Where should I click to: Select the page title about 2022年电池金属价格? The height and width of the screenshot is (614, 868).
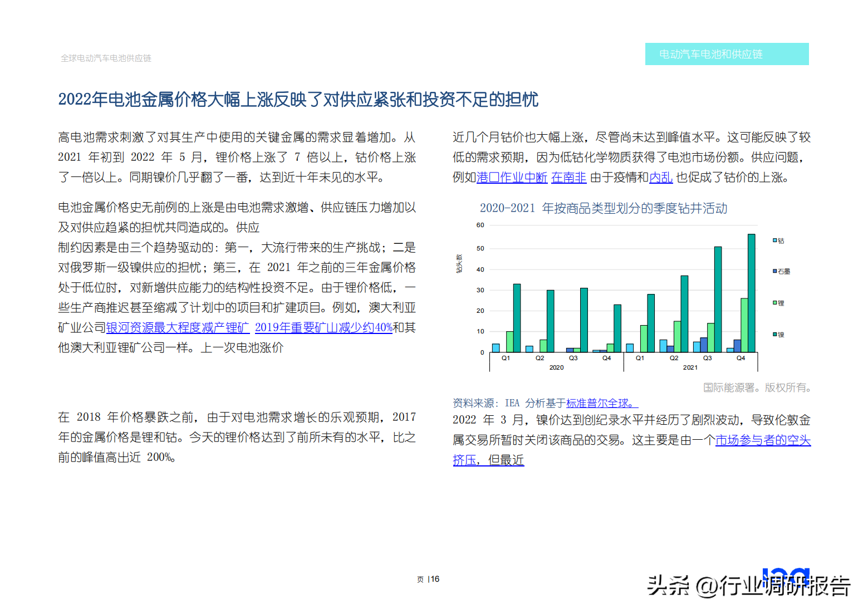tap(298, 100)
